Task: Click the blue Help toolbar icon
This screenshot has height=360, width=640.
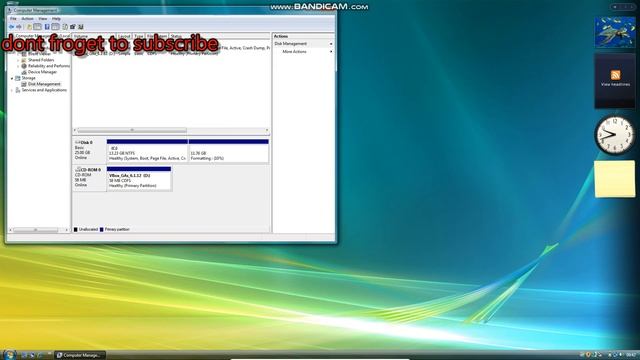Action: (x=47, y=27)
